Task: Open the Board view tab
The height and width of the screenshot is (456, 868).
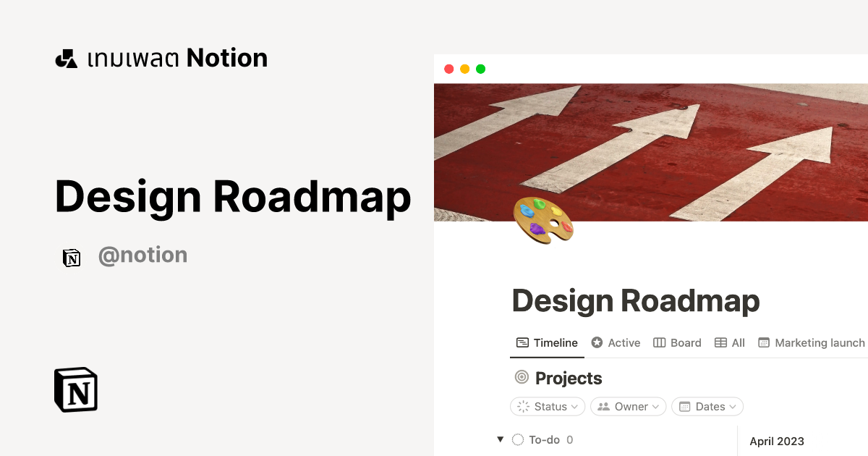Action: [677, 343]
